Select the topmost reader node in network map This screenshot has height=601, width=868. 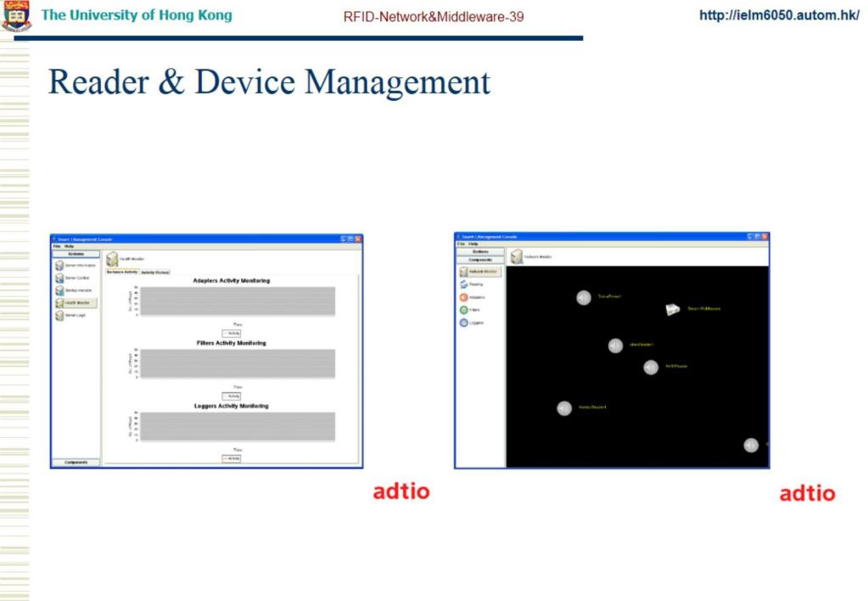pyautogui.click(x=584, y=298)
